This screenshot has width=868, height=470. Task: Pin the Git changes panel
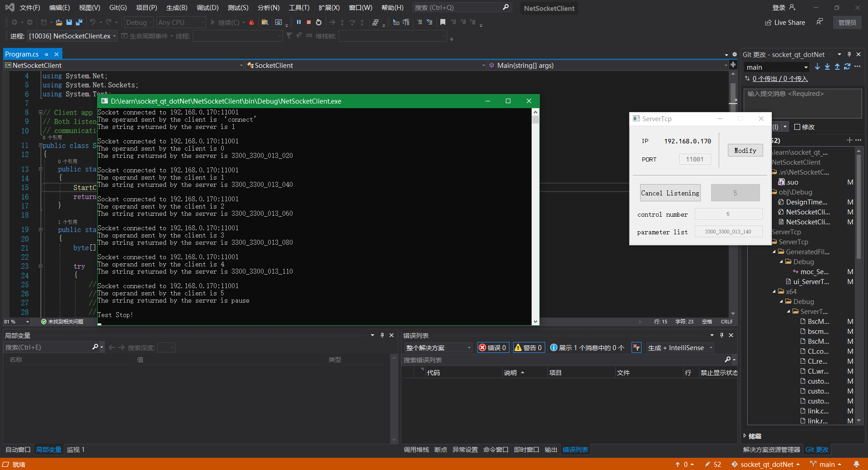[849, 54]
